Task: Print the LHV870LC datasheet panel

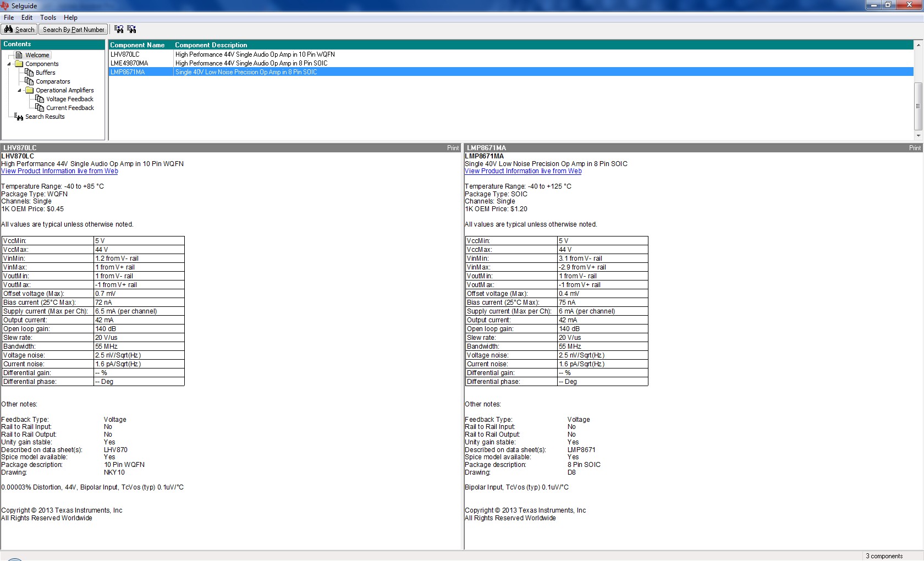Action: click(x=453, y=148)
